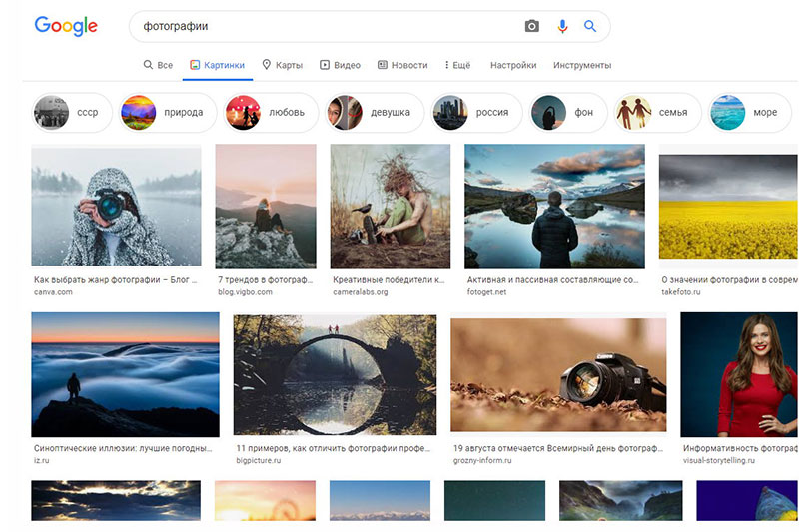Open Настройки
This screenshot has height=532, width=799.
(513, 65)
